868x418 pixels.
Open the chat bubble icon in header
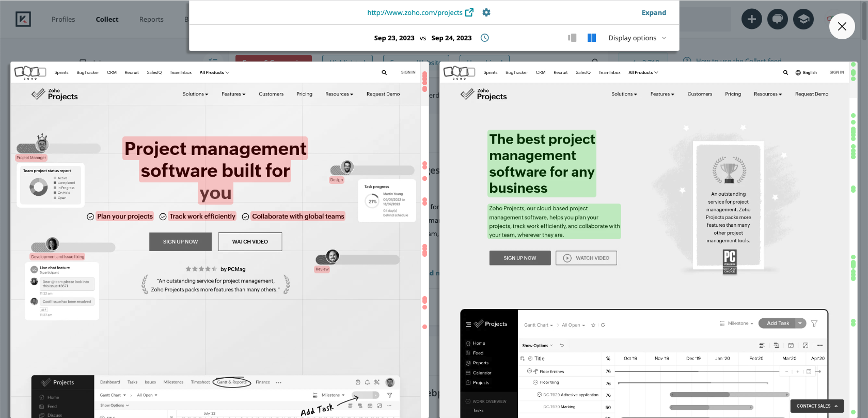point(777,19)
